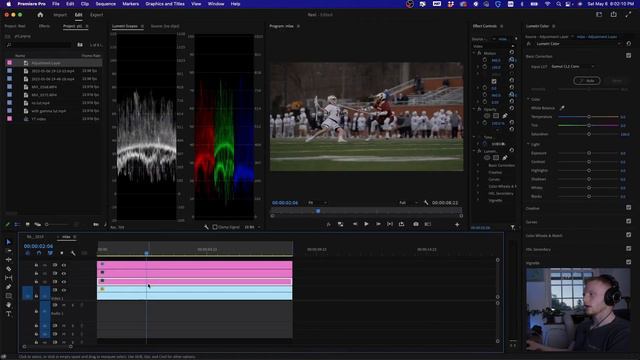Open the File menu

(56, 4)
